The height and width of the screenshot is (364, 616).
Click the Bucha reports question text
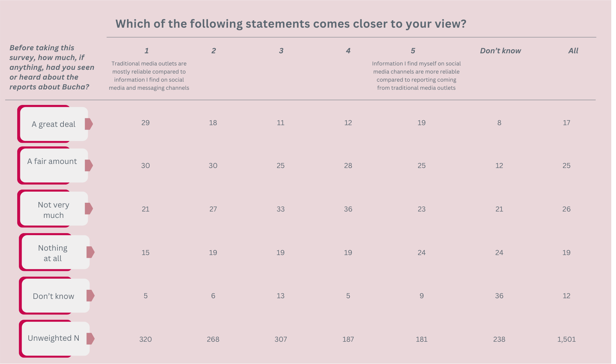click(52, 67)
